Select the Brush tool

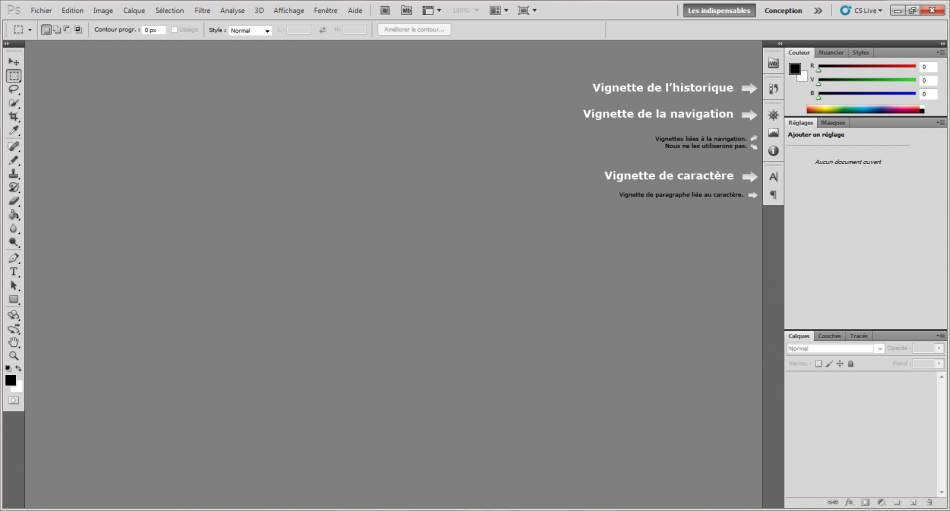tap(13, 160)
